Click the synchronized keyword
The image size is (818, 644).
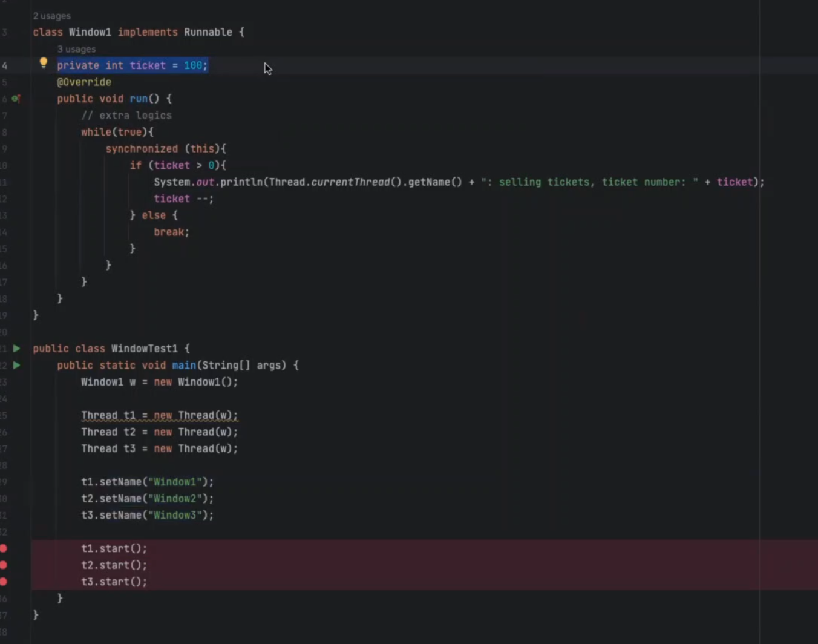(142, 149)
